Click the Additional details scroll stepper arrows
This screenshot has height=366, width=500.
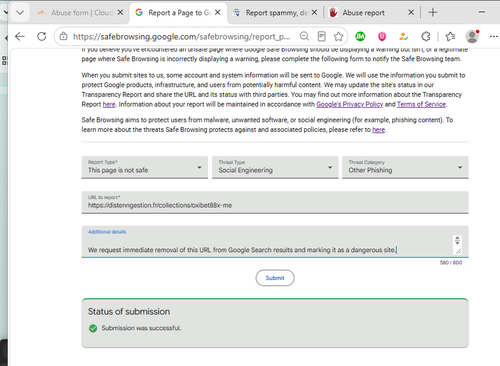457,240
